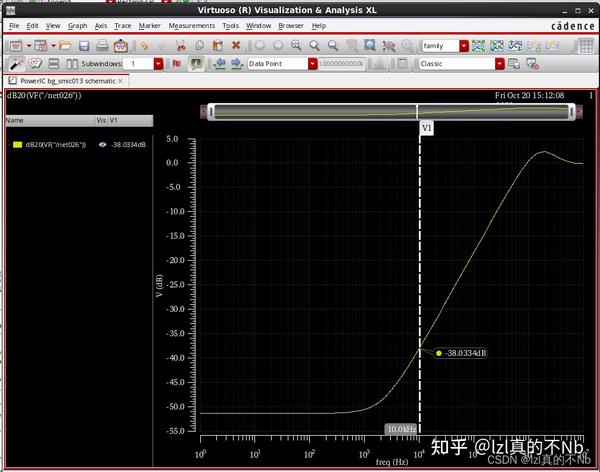600x472 pixels.
Task: Click the -38.0334dB marker annotation
Action: point(461,353)
